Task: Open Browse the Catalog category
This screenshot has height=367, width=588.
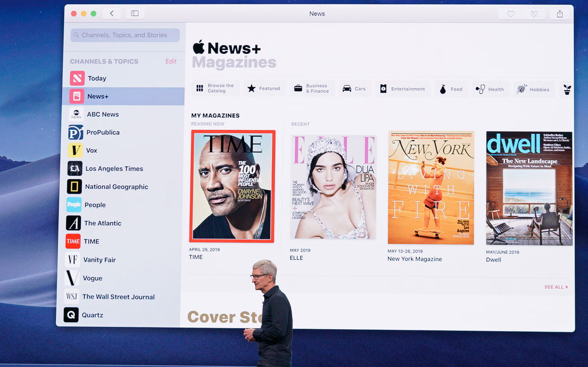Action: tap(216, 88)
